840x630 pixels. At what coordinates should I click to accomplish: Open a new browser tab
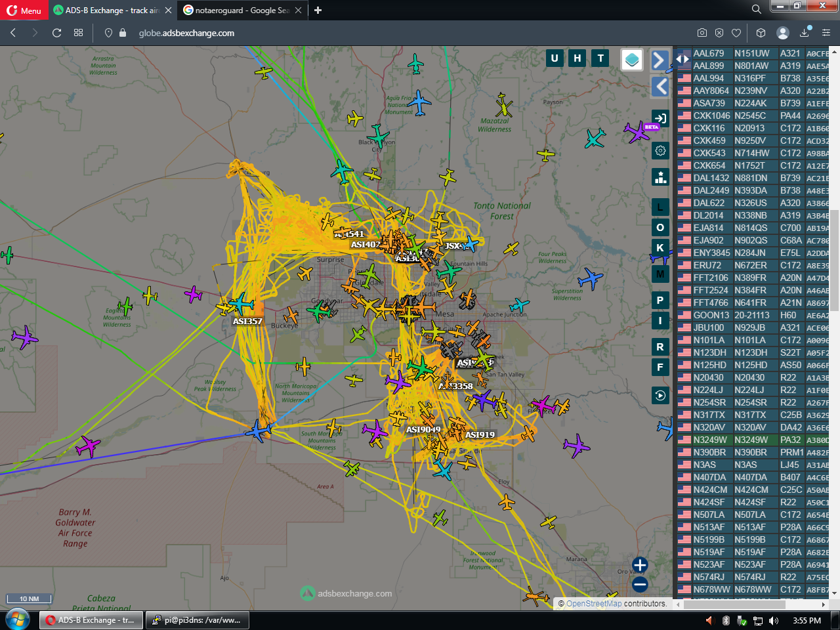tap(318, 10)
